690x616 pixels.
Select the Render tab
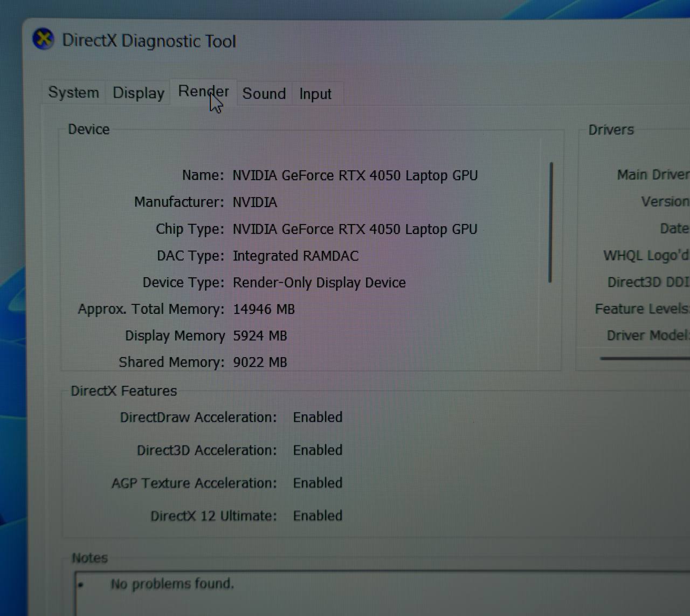(x=203, y=92)
